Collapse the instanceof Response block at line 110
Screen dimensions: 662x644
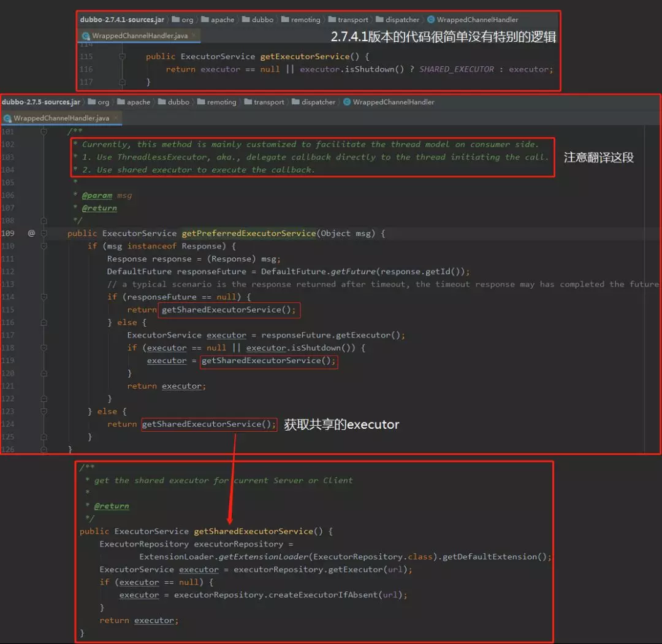click(x=44, y=245)
